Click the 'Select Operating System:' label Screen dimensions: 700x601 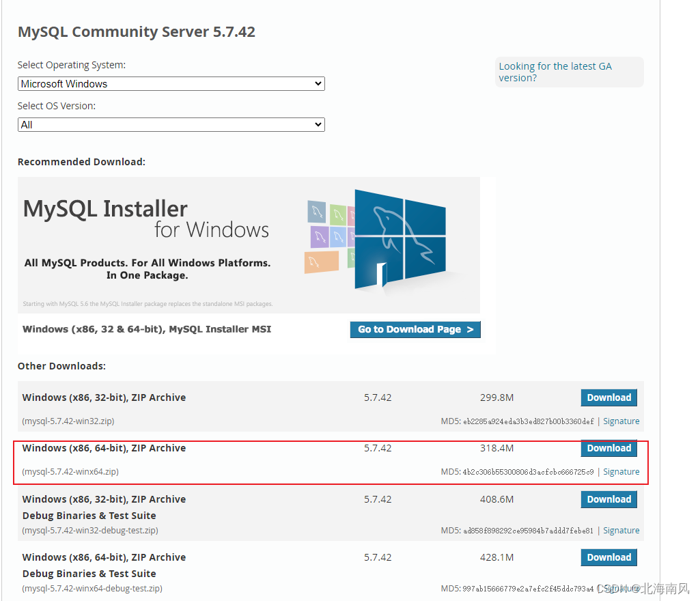point(72,65)
